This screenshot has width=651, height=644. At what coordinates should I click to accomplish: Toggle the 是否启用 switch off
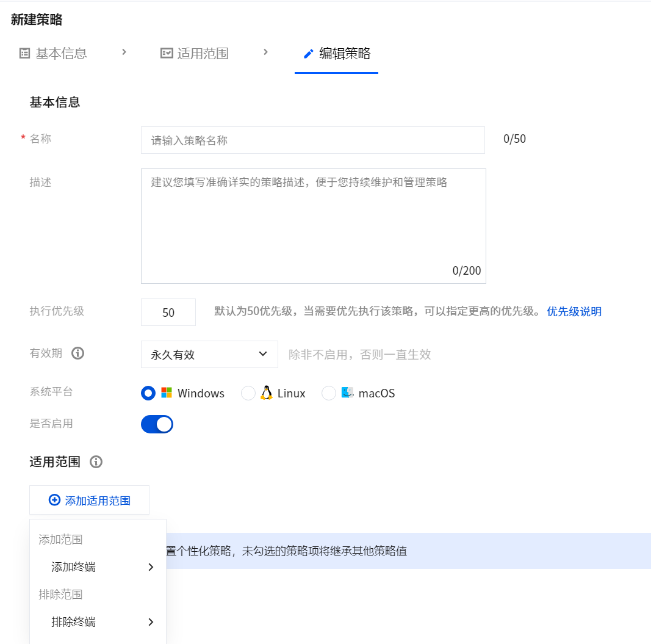tap(157, 424)
